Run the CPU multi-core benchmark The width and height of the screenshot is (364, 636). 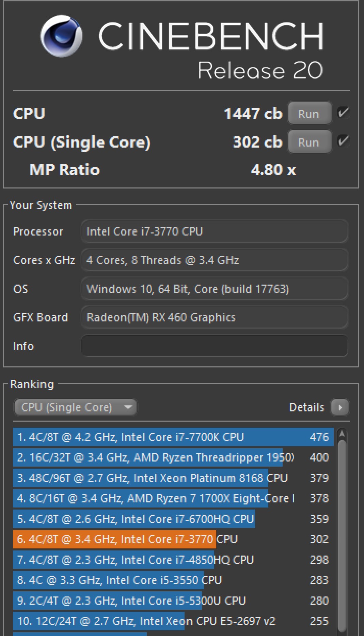(309, 113)
